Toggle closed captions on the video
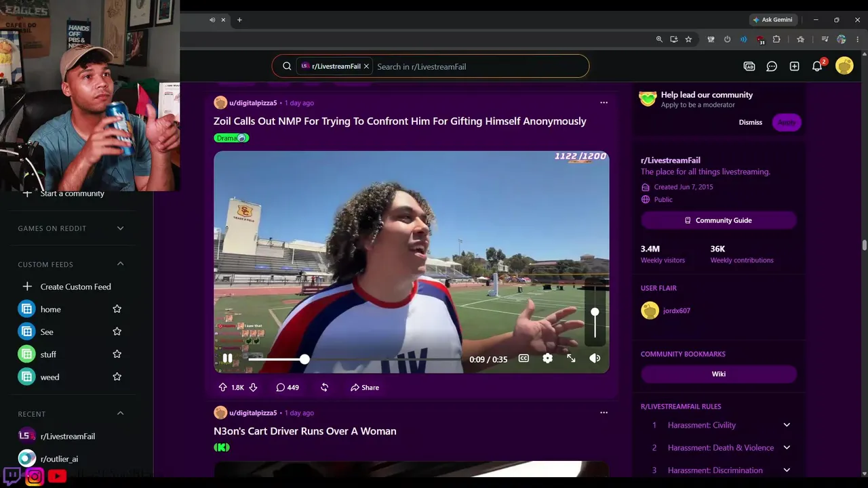This screenshot has width=868, height=488. 524,359
